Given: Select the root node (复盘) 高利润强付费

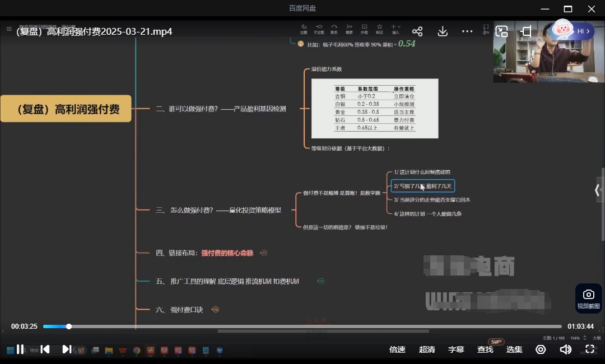Looking at the screenshot, I should (66, 109).
